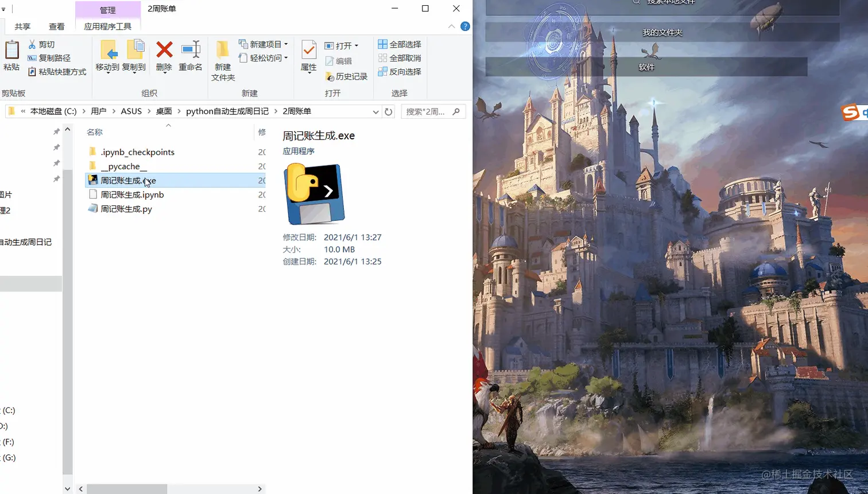Click the 复制到 (Copy to) icon
The width and height of the screenshot is (868, 494).
tap(136, 56)
